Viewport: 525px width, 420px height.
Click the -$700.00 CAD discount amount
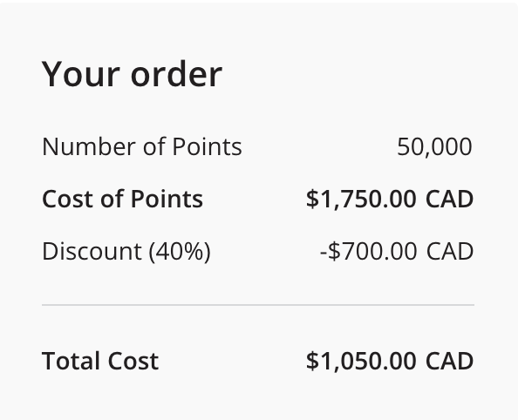pyautogui.click(x=396, y=251)
